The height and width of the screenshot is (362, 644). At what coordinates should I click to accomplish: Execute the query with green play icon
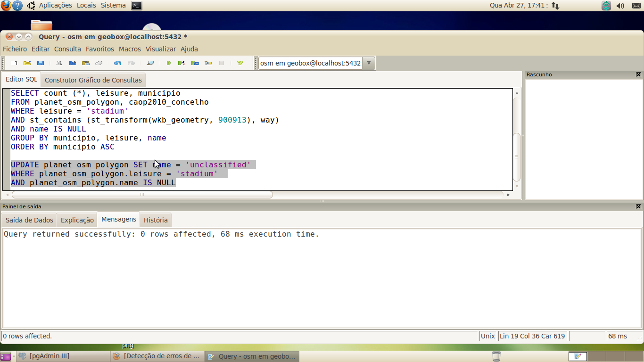tap(169, 63)
